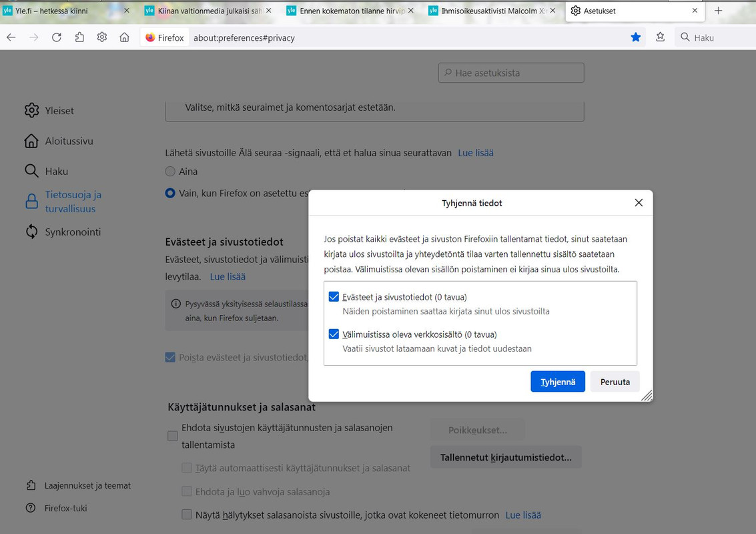The image size is (756, 534).
Task: Select the Vain, kun Firefox on asetettu radio button
Action: [x=170, y=193]
